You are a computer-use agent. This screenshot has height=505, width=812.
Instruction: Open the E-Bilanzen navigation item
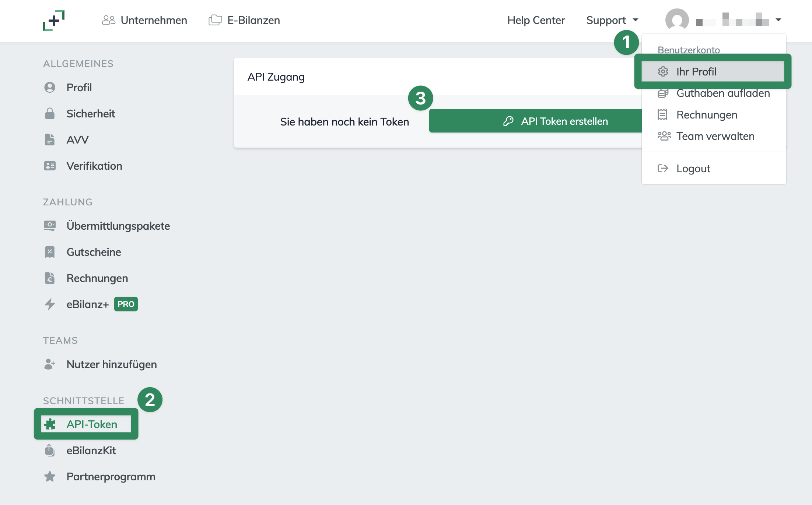pos(244,20)
